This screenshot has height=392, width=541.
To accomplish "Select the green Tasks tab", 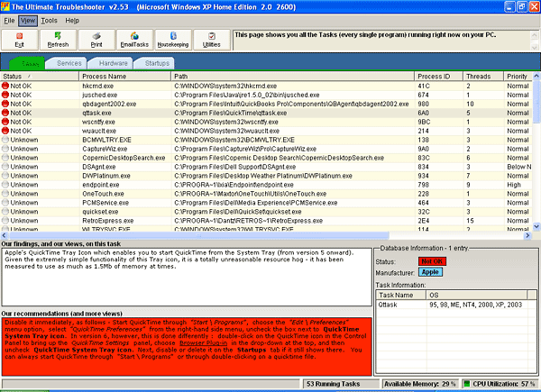I will tap(28, 63).
